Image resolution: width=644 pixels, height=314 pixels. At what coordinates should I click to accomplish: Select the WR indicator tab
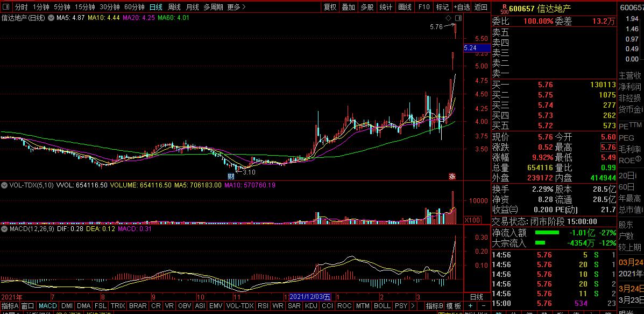click(278, 306)
